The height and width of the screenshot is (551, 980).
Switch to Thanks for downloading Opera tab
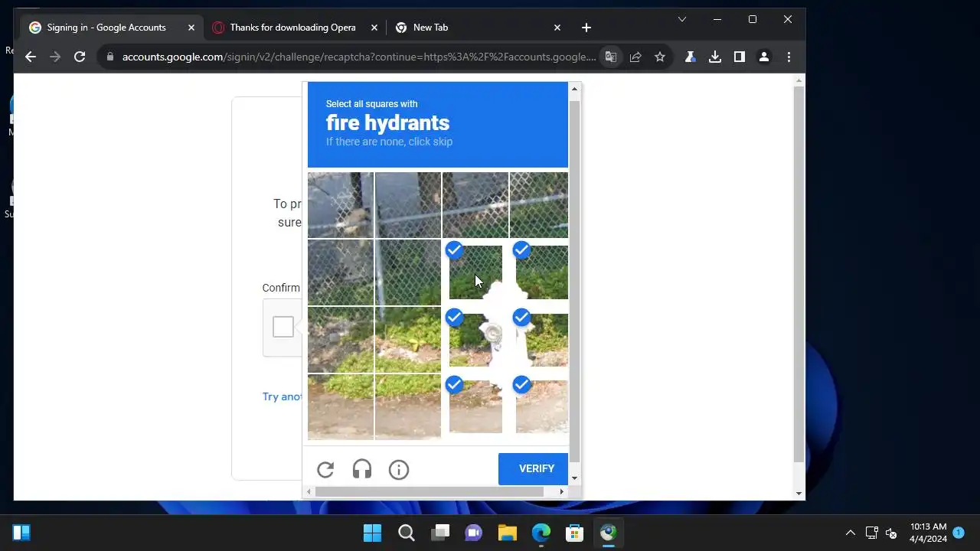coord(296,28)
